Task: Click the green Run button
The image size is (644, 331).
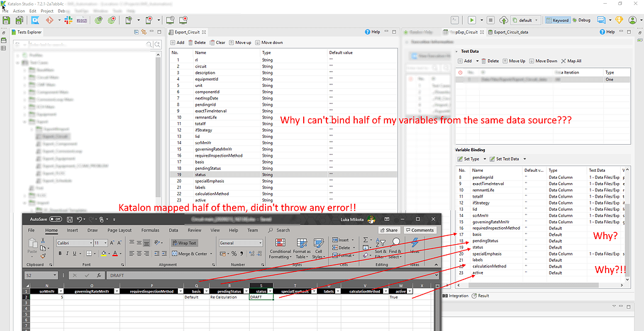Action: pyautogui.click(x=472, y=20)
